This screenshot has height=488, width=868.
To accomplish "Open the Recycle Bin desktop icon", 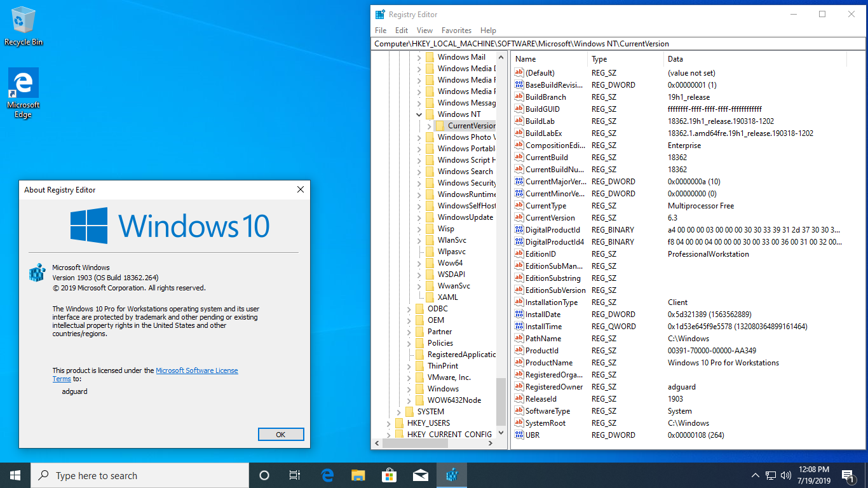I will point(24,27).
